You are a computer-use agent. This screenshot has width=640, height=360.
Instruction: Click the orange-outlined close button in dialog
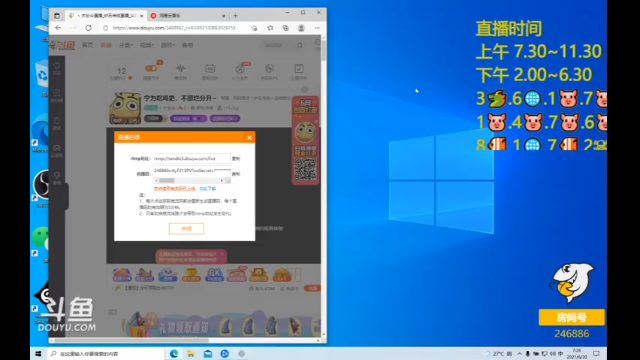[x=187, y=229]
